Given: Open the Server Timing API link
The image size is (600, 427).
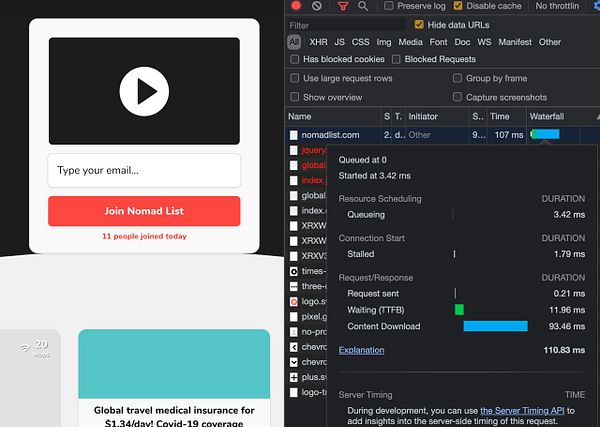Looking at the screenshot, I should pos(522,411).
